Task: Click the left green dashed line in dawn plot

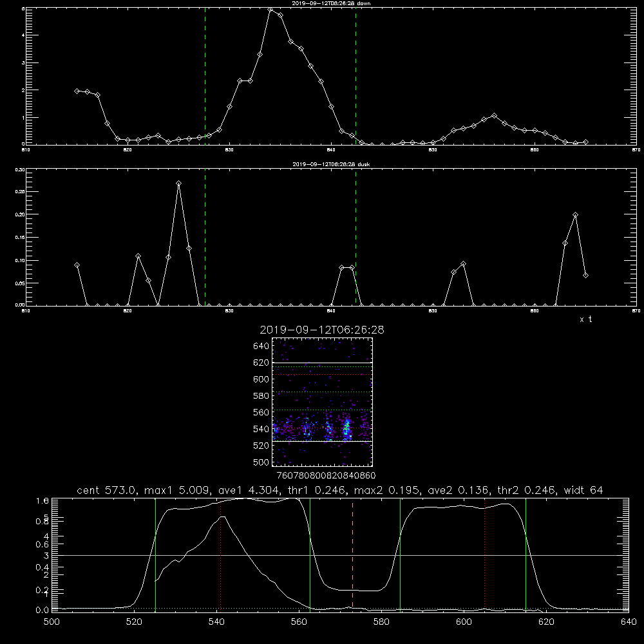Action: coord(205,76)
